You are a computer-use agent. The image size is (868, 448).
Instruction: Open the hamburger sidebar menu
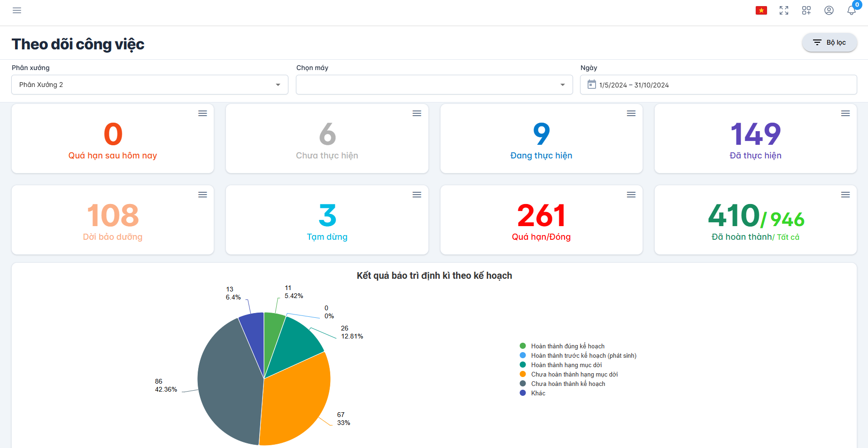17,10
